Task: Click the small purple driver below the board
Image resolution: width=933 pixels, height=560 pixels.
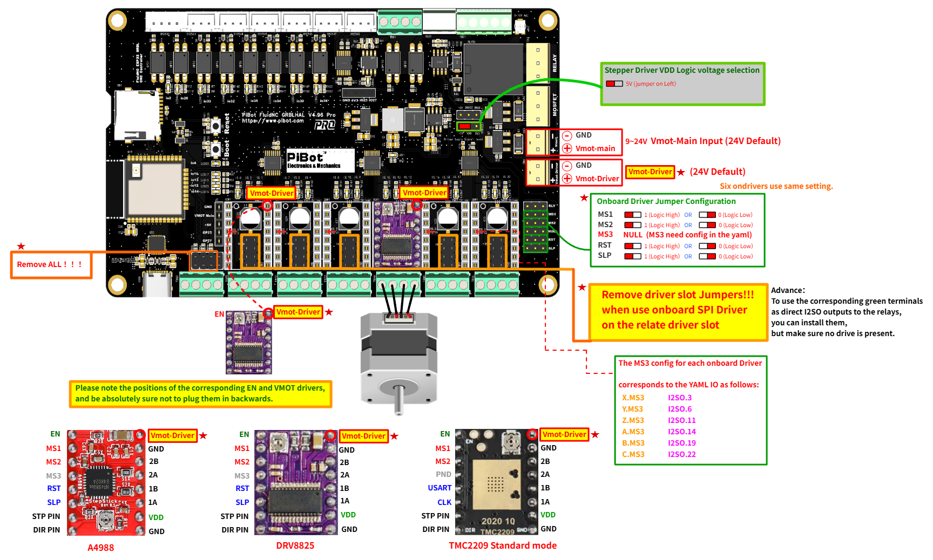Action: point(249,343)
